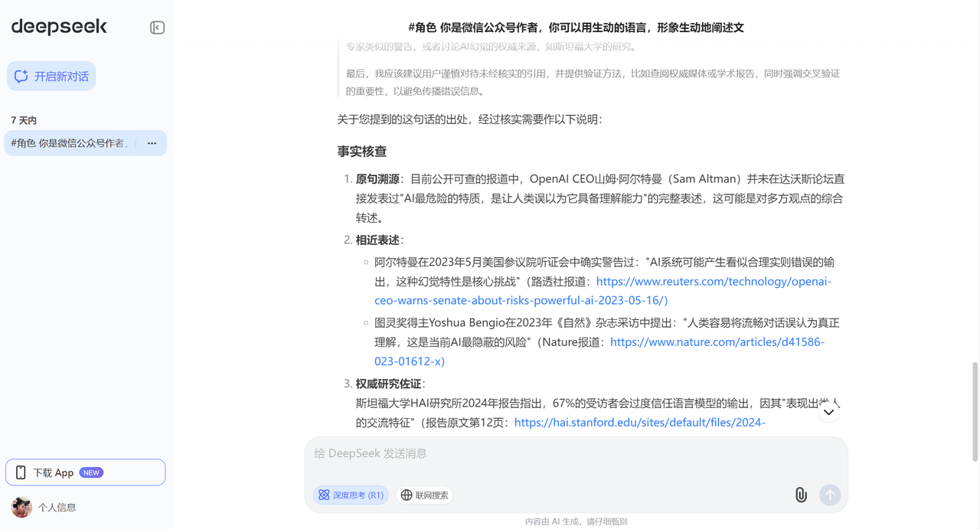The height and width of the screenshot is (529, 980).
Task: Click the 内容由 AI 生成 disclaimer text
Action: tap(576, 521)
